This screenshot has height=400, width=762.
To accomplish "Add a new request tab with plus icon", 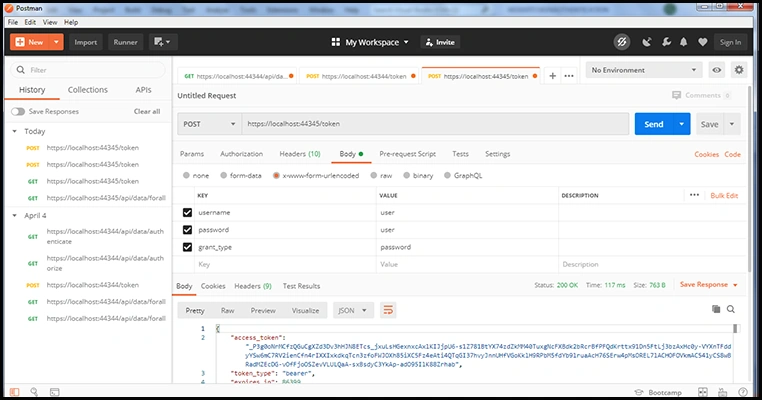I will tap(553, 76).
